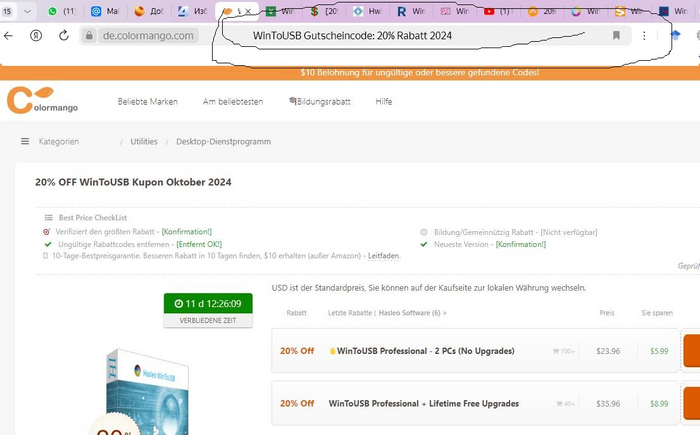700x435 pixels.
Task: Open Hasleo Software (6) recent discounts
Action: coord(412,313)
